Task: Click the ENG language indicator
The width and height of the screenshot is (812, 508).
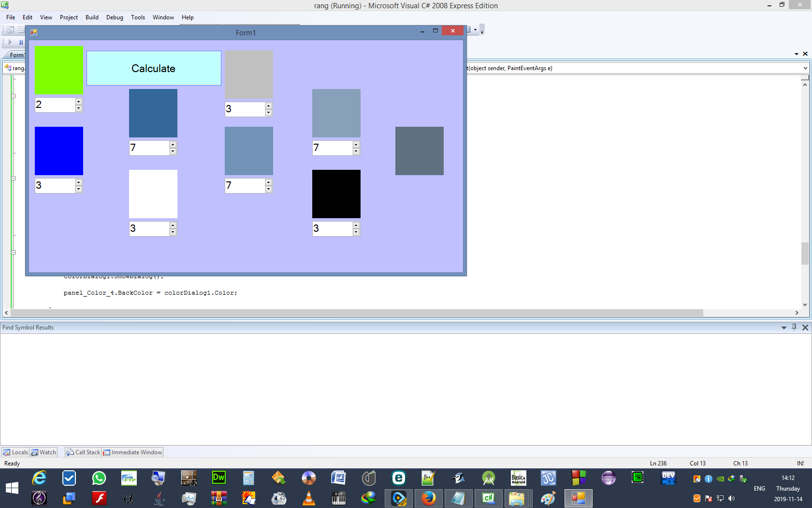Action: tap(759, 489)
